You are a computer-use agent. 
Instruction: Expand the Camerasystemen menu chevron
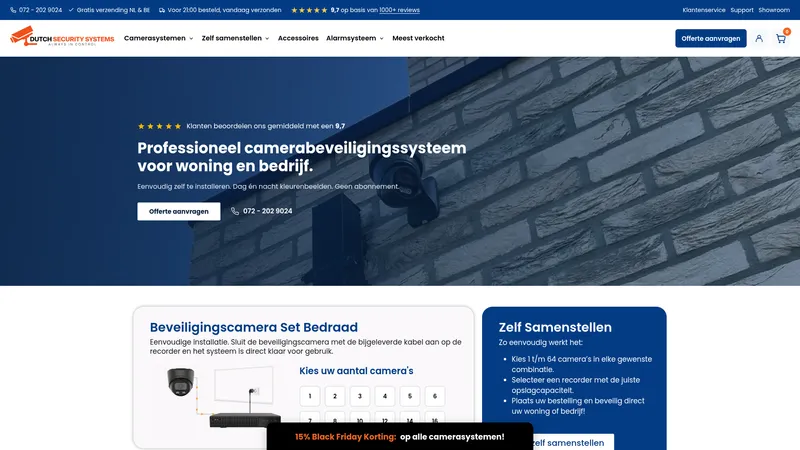point(191,39)
